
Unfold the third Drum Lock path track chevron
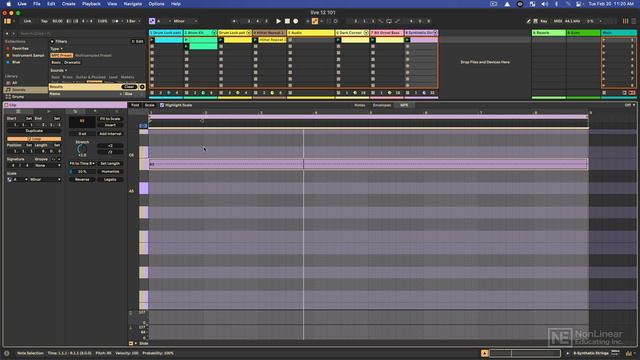[249, 33]
